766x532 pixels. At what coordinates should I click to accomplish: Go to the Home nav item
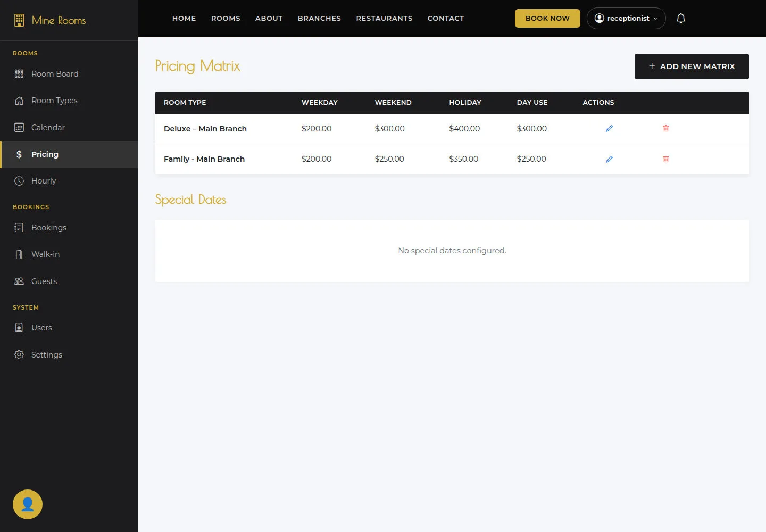184,19
